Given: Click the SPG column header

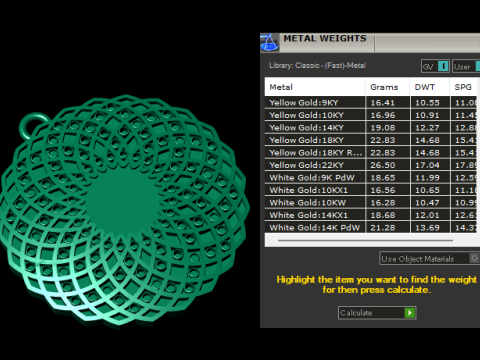Looking at the screenshot, I should point(464,87).
